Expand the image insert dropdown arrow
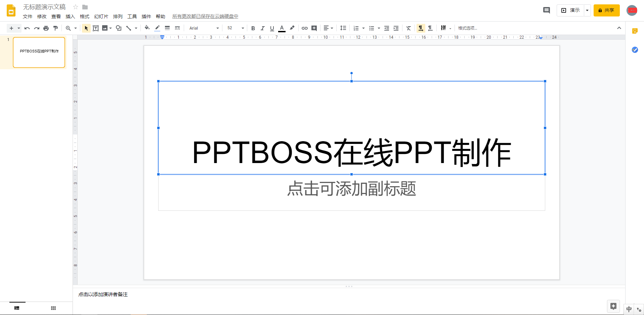 click(x=111, y=28)
